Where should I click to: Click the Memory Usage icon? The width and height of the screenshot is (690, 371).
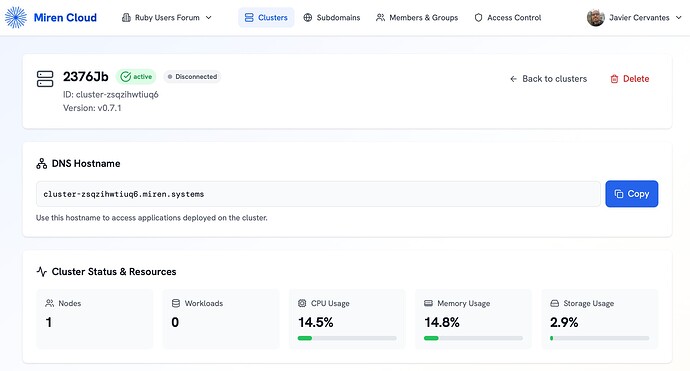click(x=428, y=303)
